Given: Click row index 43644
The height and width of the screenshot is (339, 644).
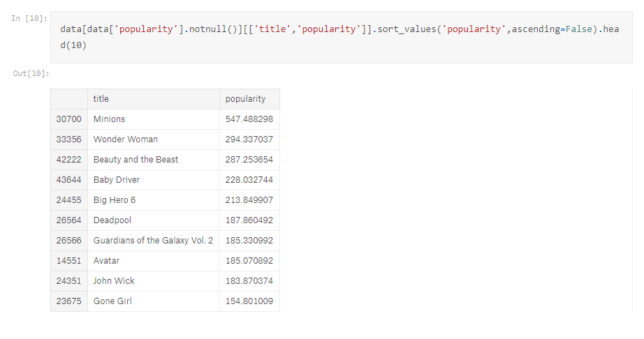Looking at the screenshot, I should point(69,180).
